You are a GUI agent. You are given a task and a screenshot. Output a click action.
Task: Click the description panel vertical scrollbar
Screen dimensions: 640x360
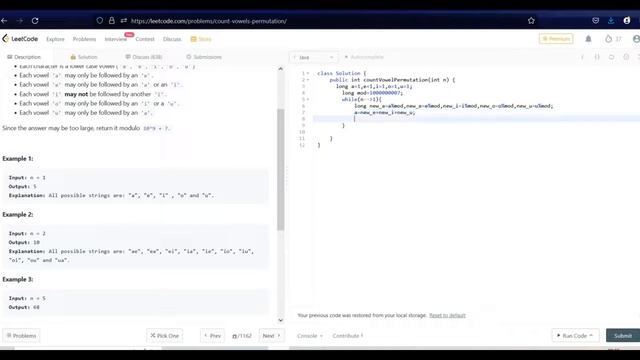(x=280, y=169)
